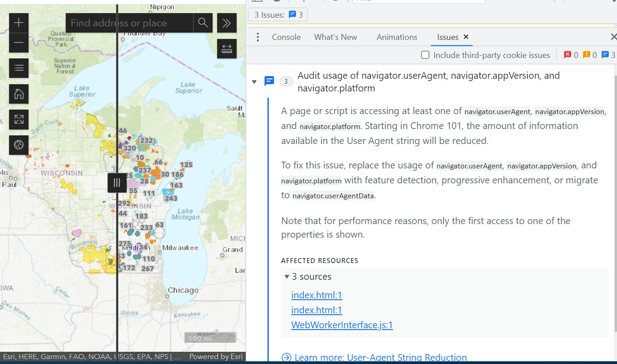Open DevTools drawer three-dot menu

257,37
